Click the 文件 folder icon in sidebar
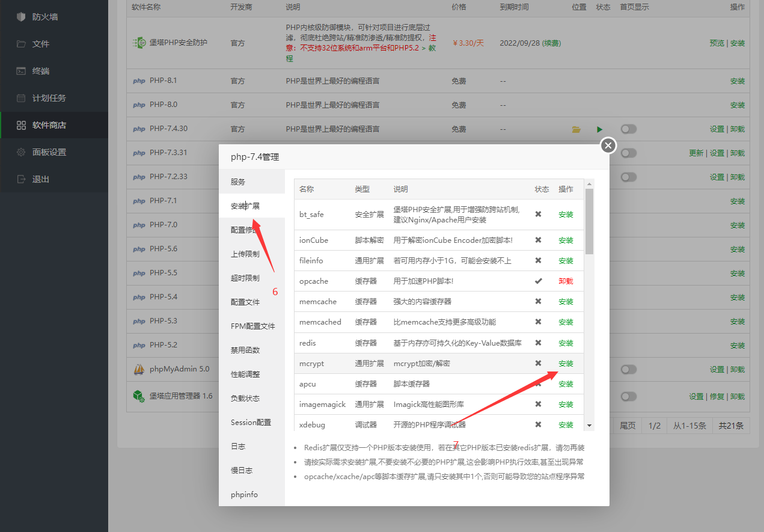This screenshot has height=532, width=764. (21, 44)
